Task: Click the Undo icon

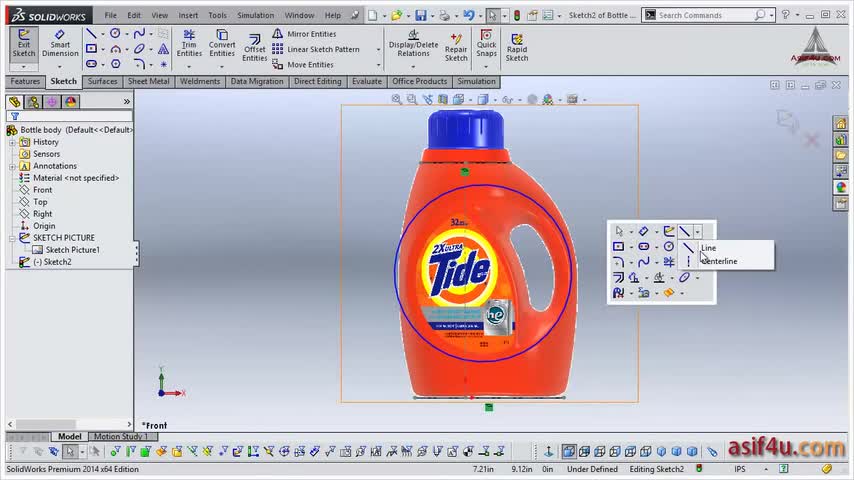Action: tap(468, 15)
